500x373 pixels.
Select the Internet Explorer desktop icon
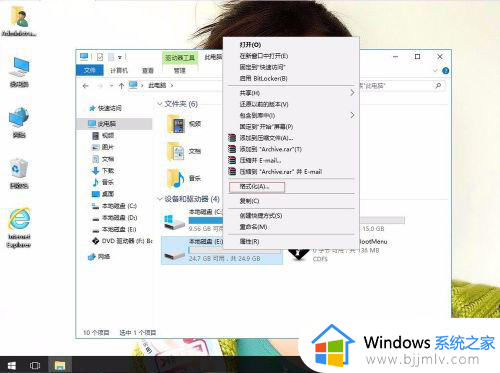tap(19, 228)
